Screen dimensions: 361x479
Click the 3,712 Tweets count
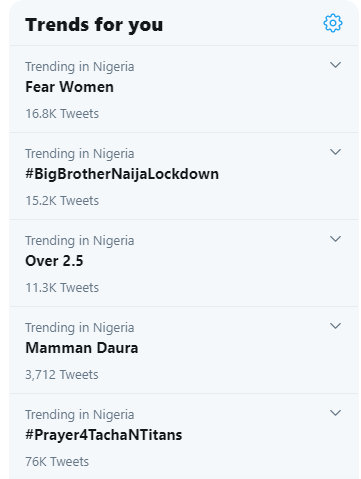pos(62,375)
